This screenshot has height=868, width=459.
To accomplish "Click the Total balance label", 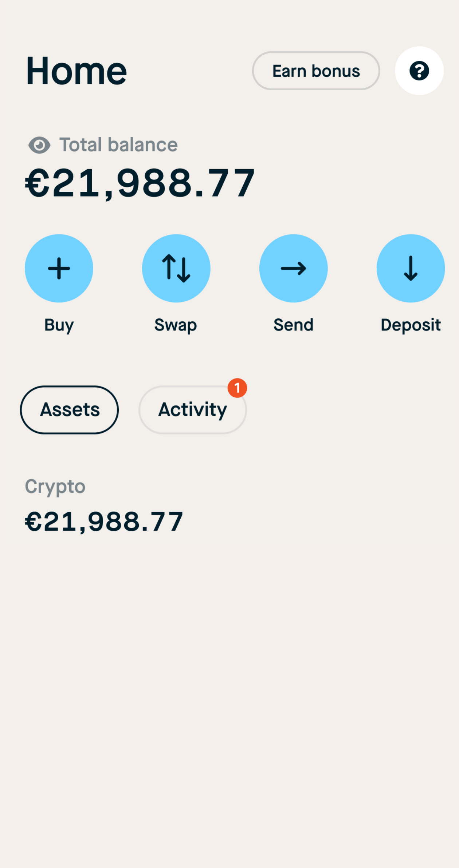I will [x=118, y=145].
